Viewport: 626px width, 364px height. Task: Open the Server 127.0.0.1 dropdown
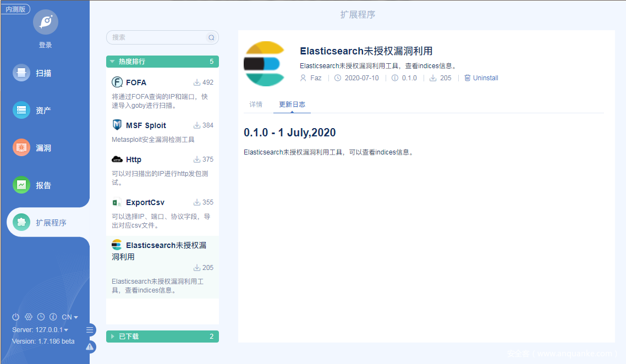click(40, 330)
